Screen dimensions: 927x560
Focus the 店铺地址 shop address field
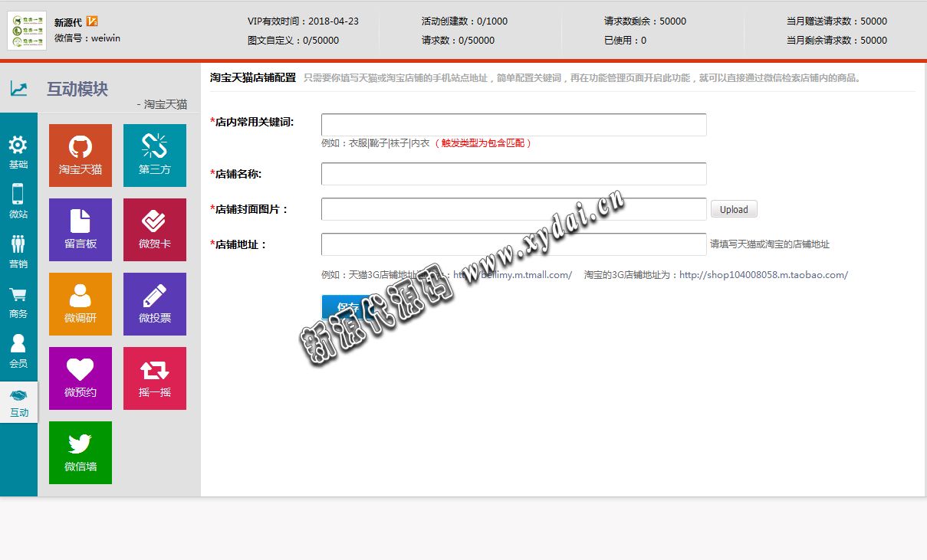514,244
